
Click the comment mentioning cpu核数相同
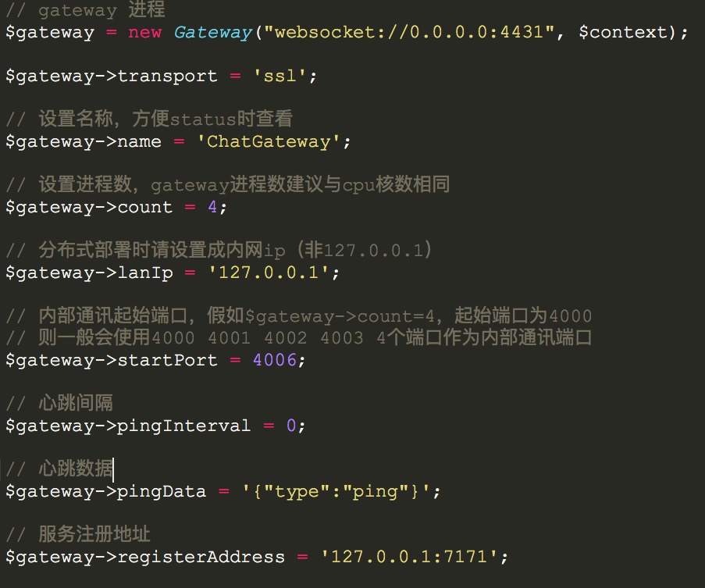[x=227, y=184]
